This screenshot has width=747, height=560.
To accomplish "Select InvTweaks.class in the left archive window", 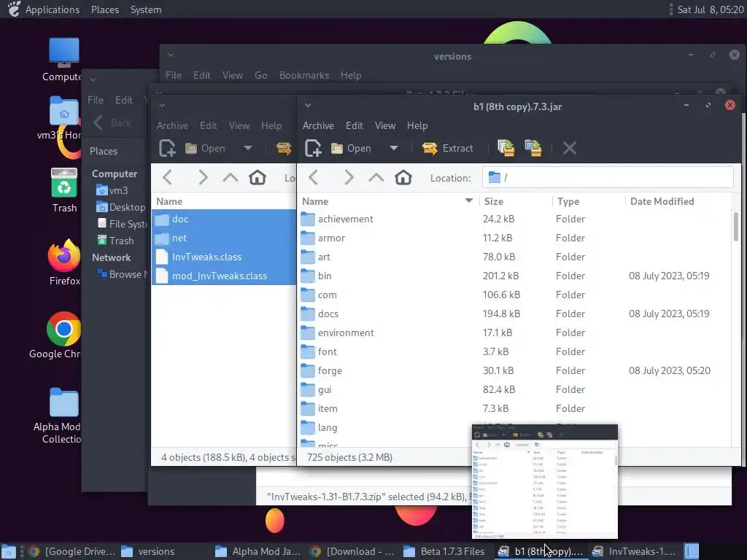I will coord(206,257).
